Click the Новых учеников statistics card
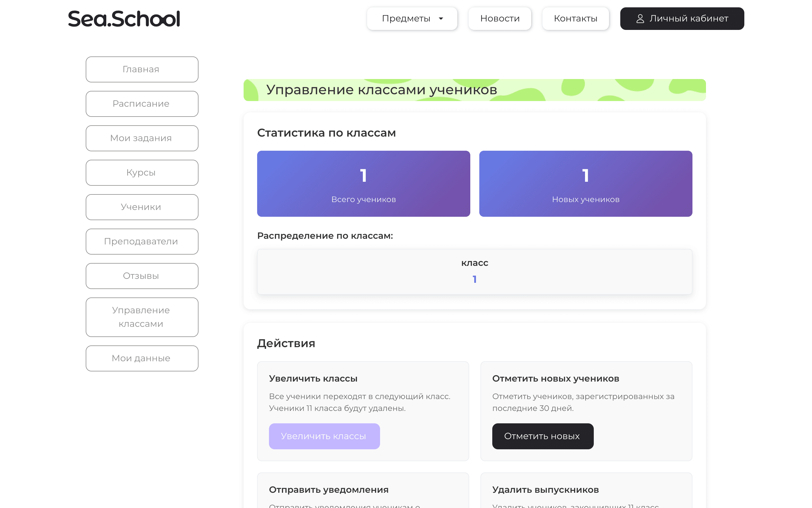This screenshot has height=508, width=812. [x=586, y=184]
